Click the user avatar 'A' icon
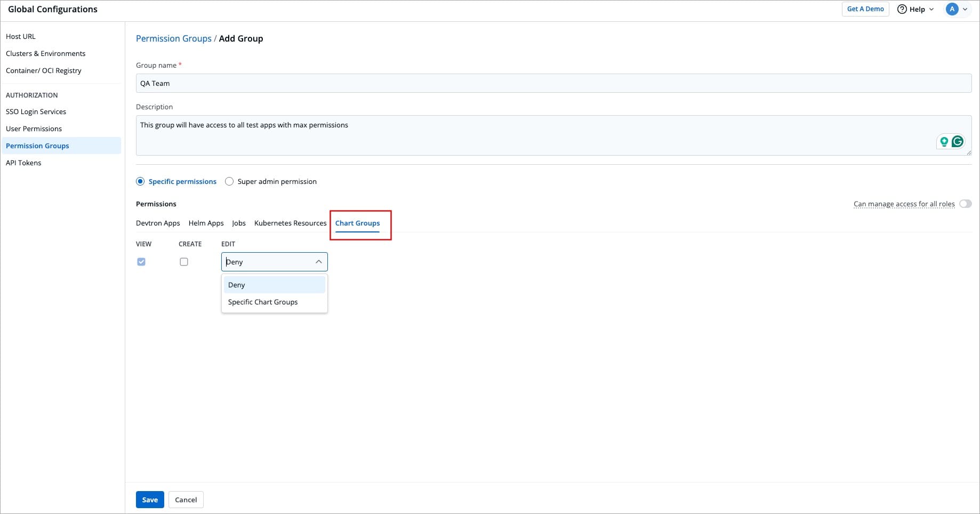Viewport: 980px width, 514px height. tap(952, 9)
